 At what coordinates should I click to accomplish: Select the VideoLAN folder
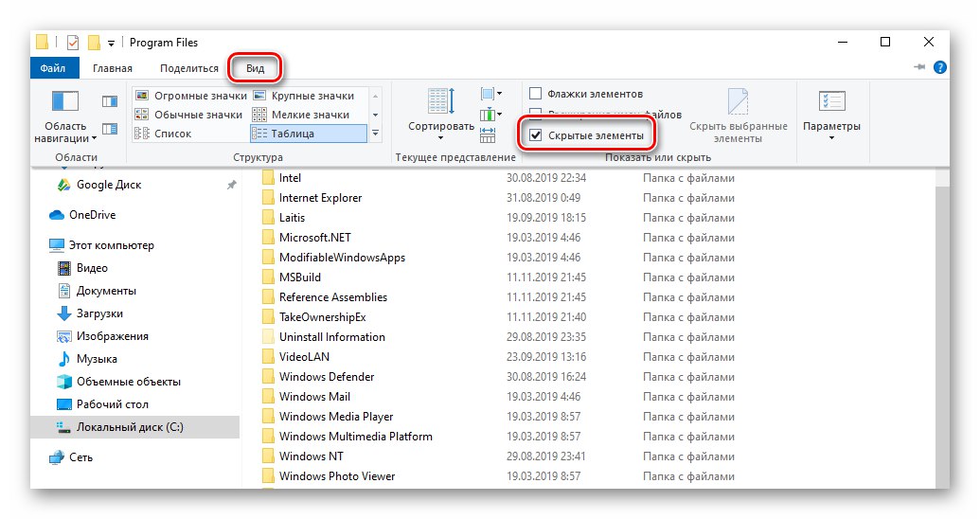(304, 357)
